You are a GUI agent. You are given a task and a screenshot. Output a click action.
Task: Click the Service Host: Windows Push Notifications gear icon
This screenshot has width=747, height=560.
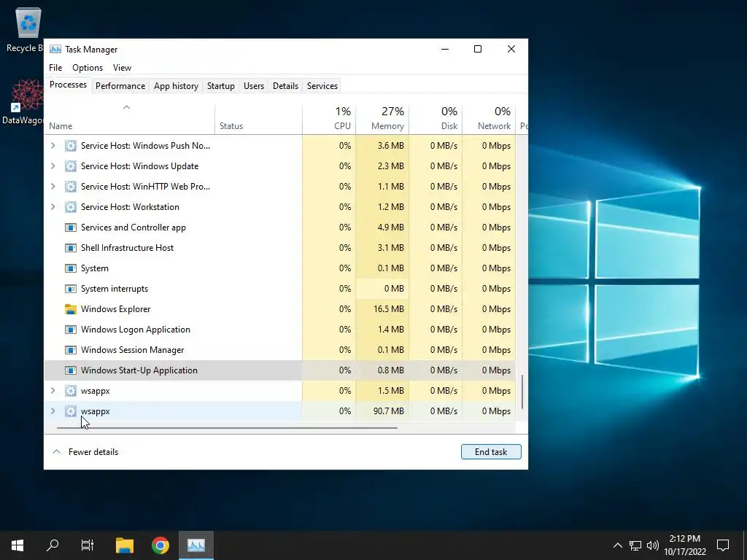pos(71,146)
